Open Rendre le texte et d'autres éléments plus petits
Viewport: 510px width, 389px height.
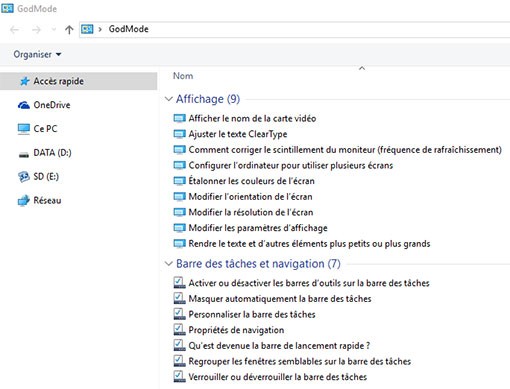point(309,244)
